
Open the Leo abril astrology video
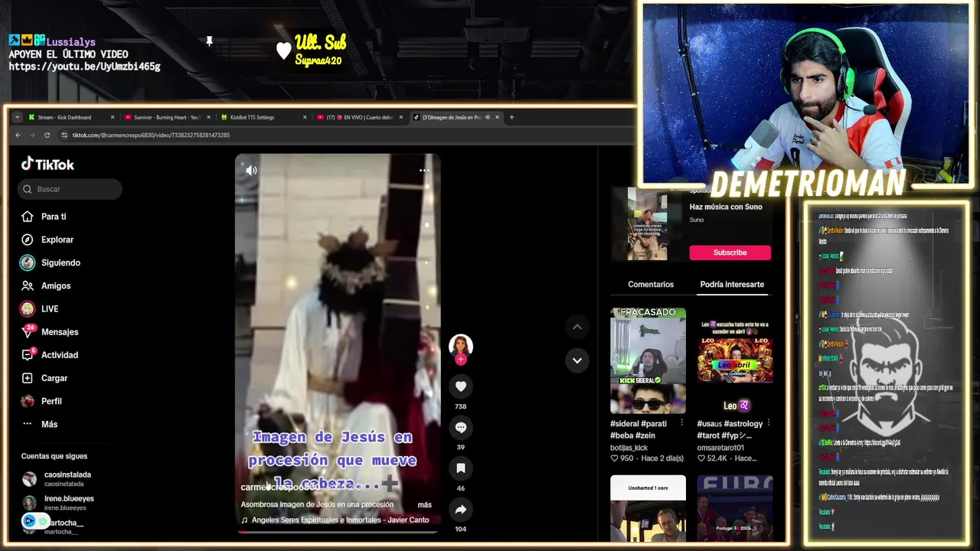pos(735,360)
